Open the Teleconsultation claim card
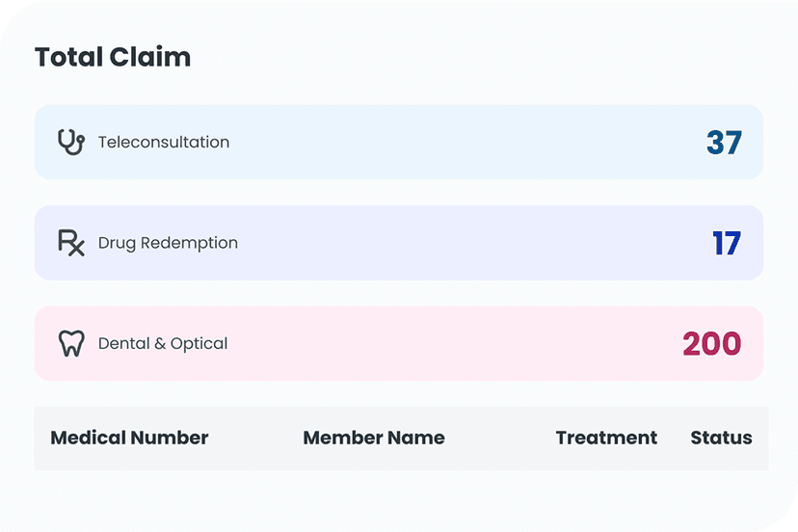The height and width of the screenshot is (532, 798). 398,142
